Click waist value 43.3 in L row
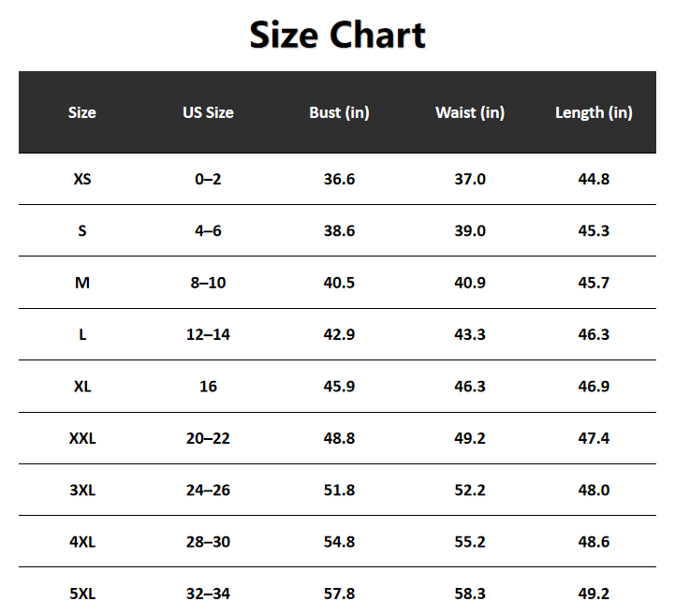The height and width of the screenshot is (616, 675). point(470,334)
